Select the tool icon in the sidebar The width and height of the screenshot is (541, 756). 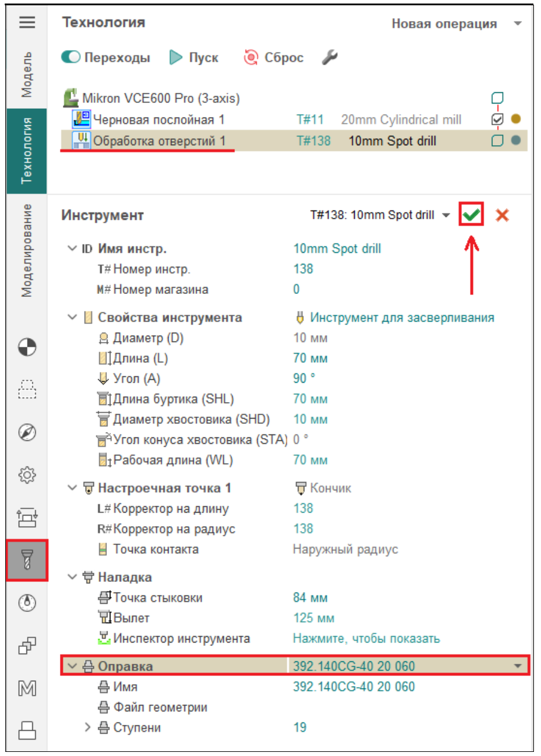click(x=27, y=561)
